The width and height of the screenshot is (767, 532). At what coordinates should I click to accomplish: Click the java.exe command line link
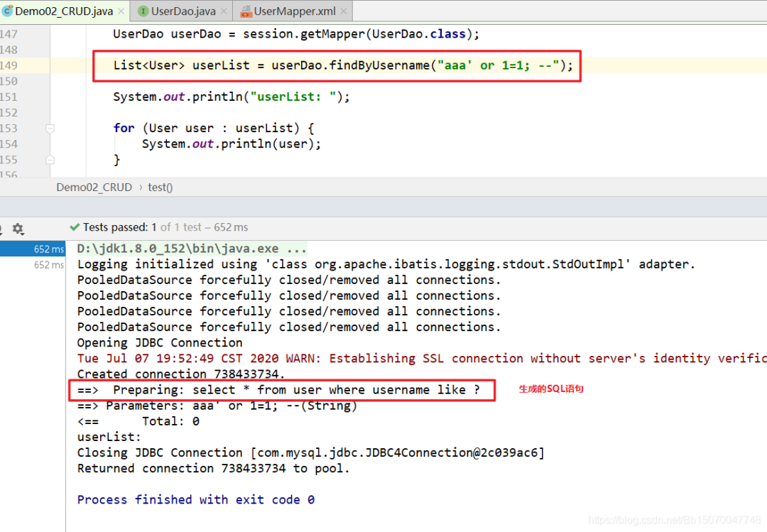click(192, 249)
